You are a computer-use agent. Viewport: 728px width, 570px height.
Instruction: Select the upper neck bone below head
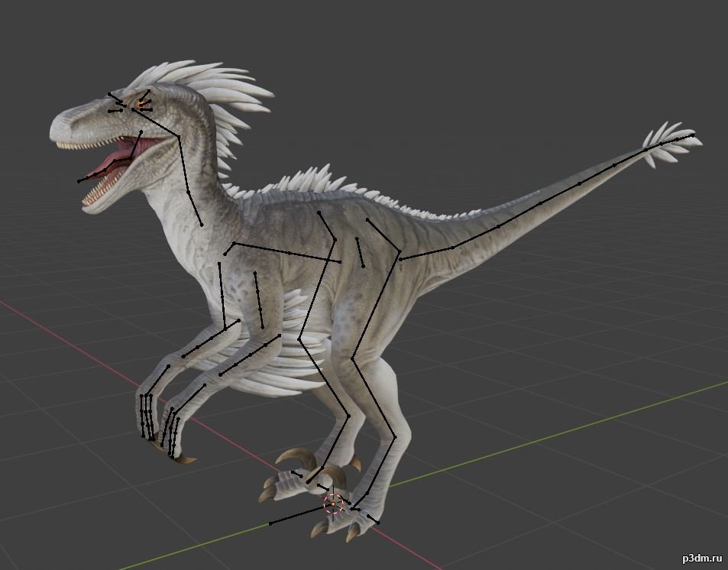click(x=183, y=164)
